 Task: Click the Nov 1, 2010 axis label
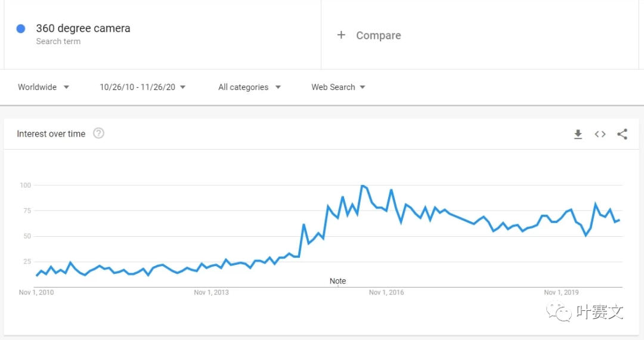(x=36, y=292)
